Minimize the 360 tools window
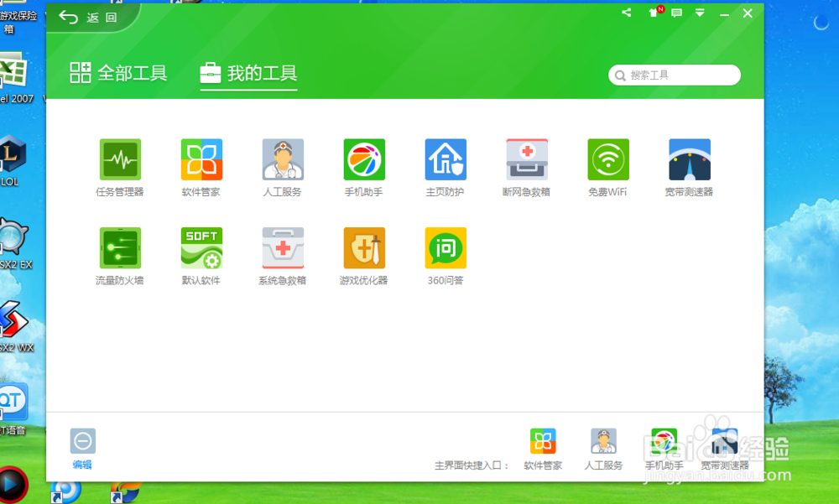The width and height of the screenshot is (839, 504). tap(725, 14)
